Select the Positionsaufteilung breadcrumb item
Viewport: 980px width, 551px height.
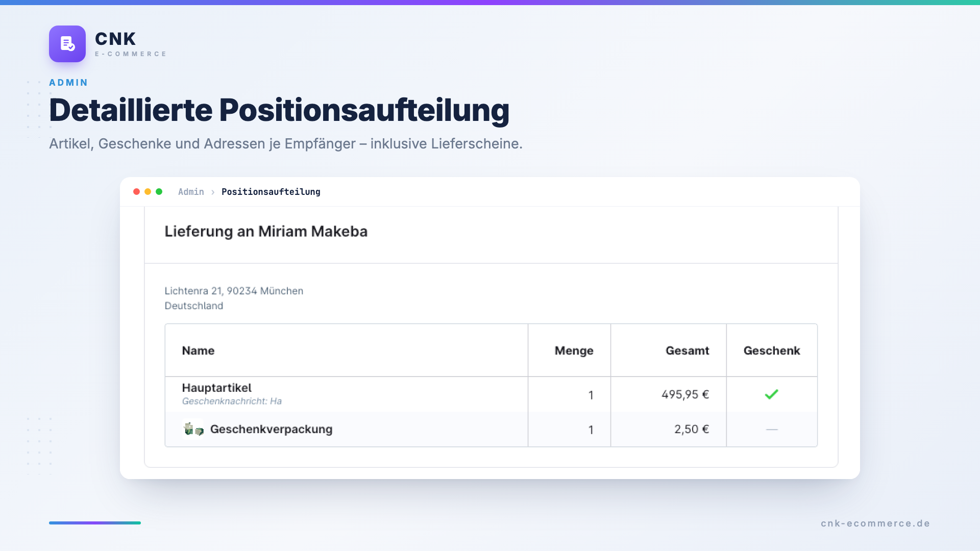click(x=271, y=192)
